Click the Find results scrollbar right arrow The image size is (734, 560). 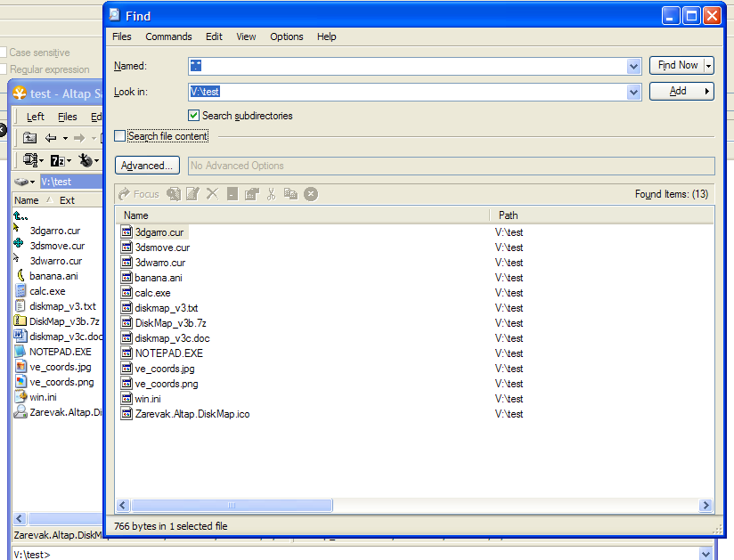pyautogui.click(x=705, y=506)
